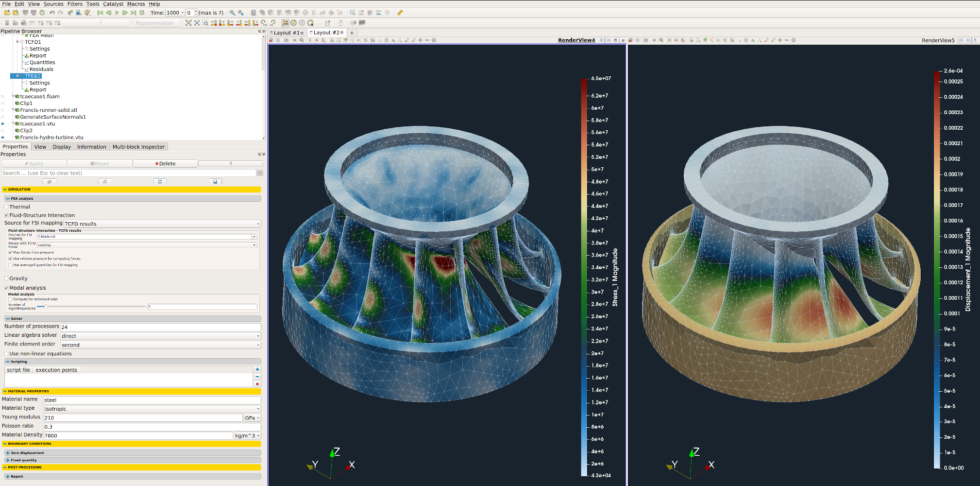The width and height of the screenshot is (980, 486).
Task: Click the Young modulus input field
Action: (142, 418)
